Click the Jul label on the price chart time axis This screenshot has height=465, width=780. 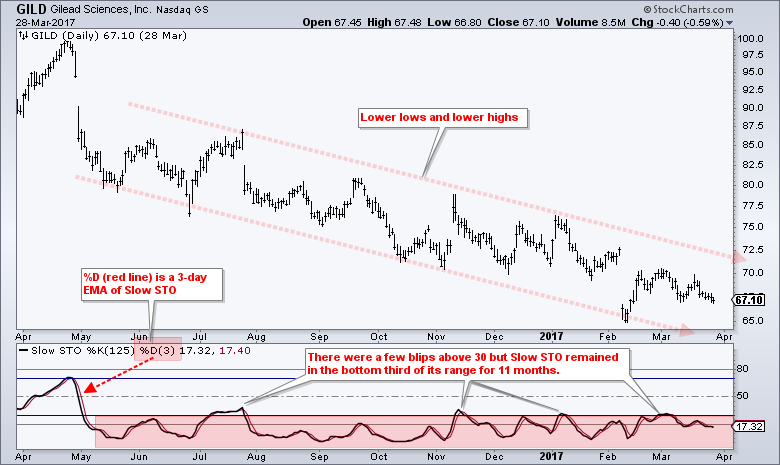(199, 337)
